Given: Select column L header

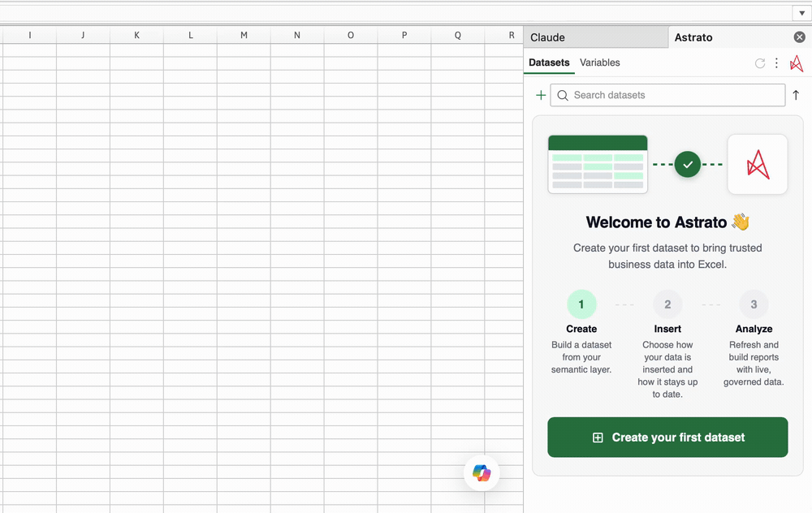Looking at the screenshot, I should (x=191, y=35).
